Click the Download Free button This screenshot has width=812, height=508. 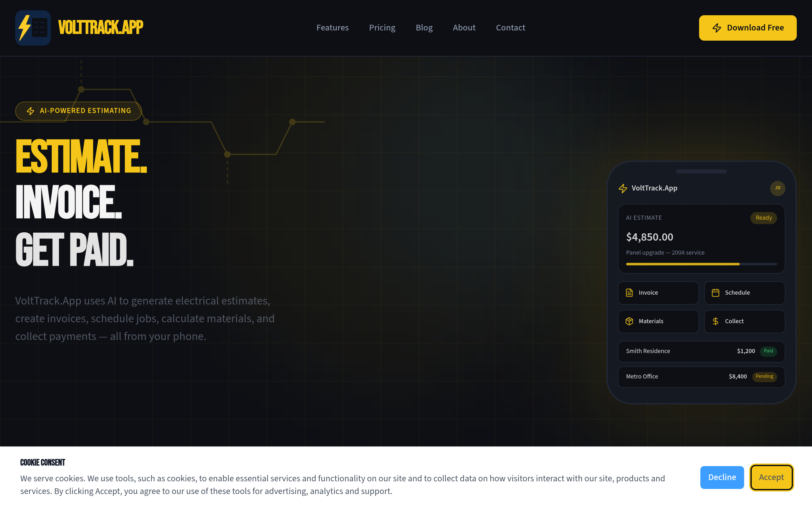(x=748, y=28)
